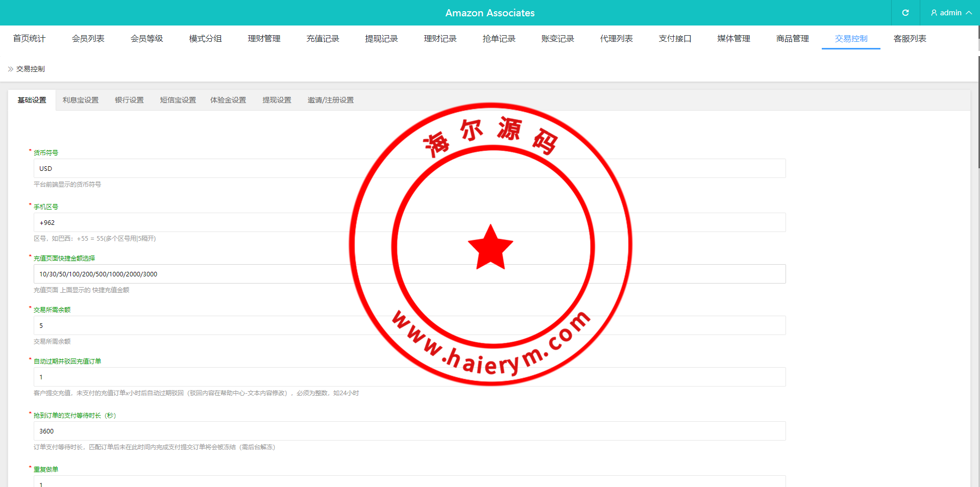Open 理财管理 menu item

264,39
